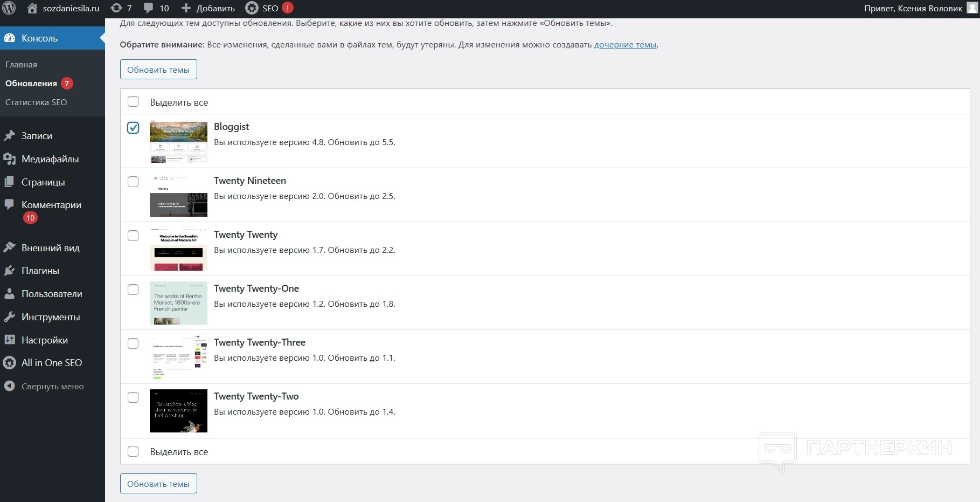The image size is (980, 502).
Task: Click the Twenty Twenty-One theme name
Action: [256, 288]
